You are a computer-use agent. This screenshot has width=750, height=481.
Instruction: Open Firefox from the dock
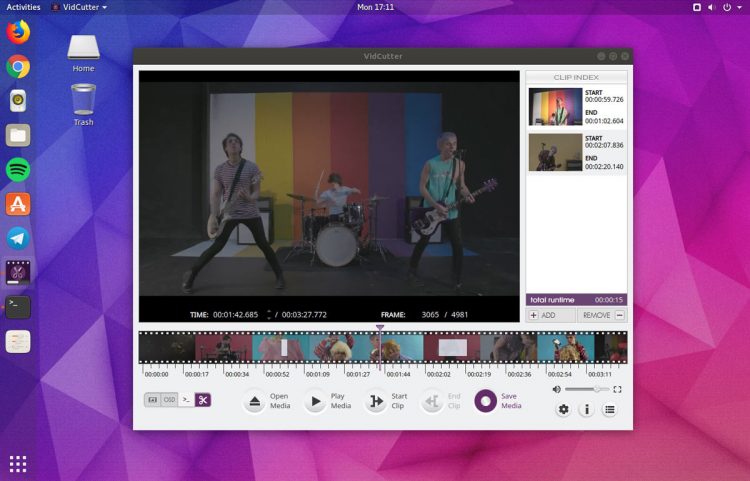click(x=18, y=32)
